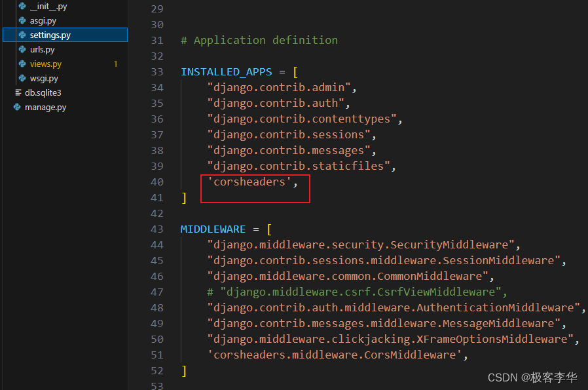Open db.sqlite3 database file
The height and width of the screenshot is (390, 588).
(x=43, y=92)
